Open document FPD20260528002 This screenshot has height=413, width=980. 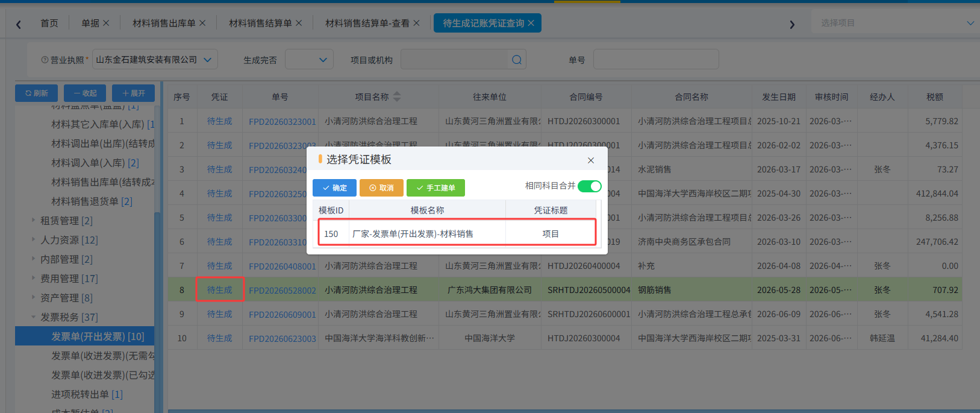[282, 290]
